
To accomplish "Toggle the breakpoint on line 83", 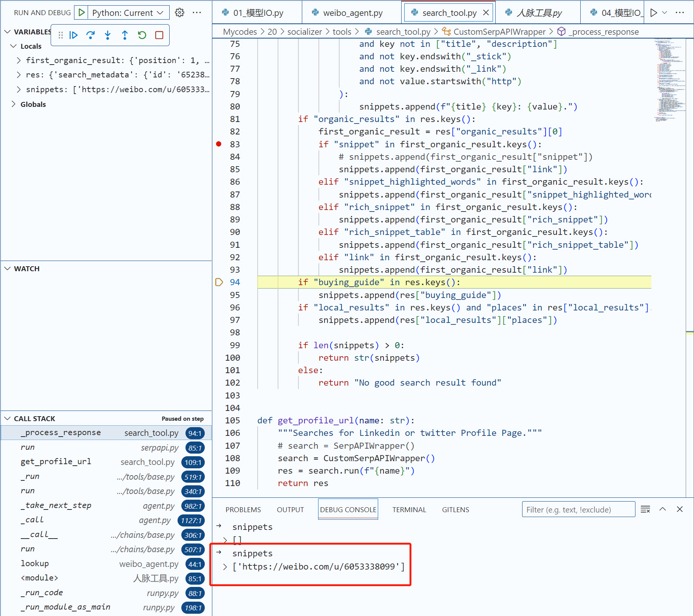I will 219,144.
